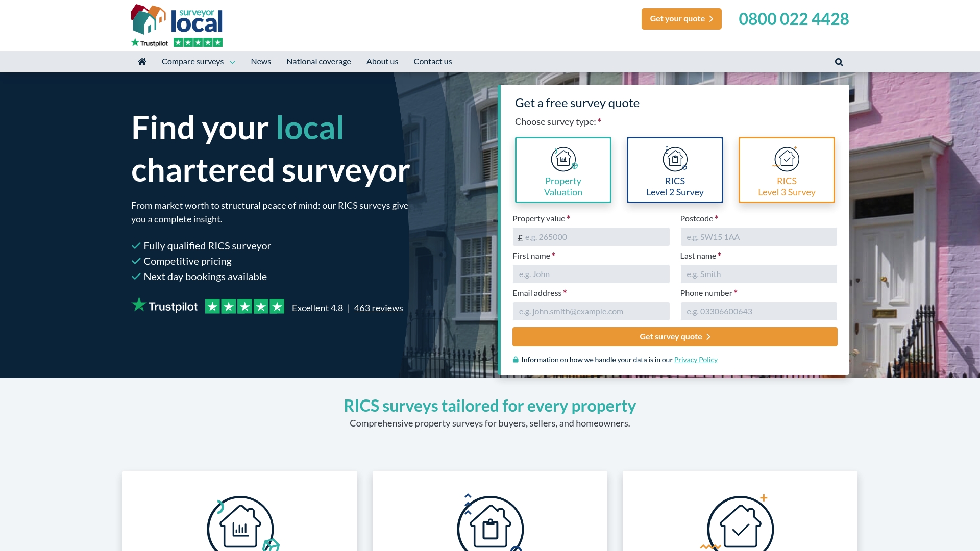Choose the RICS Level 3 Survey option

click(x=787, y=170)
